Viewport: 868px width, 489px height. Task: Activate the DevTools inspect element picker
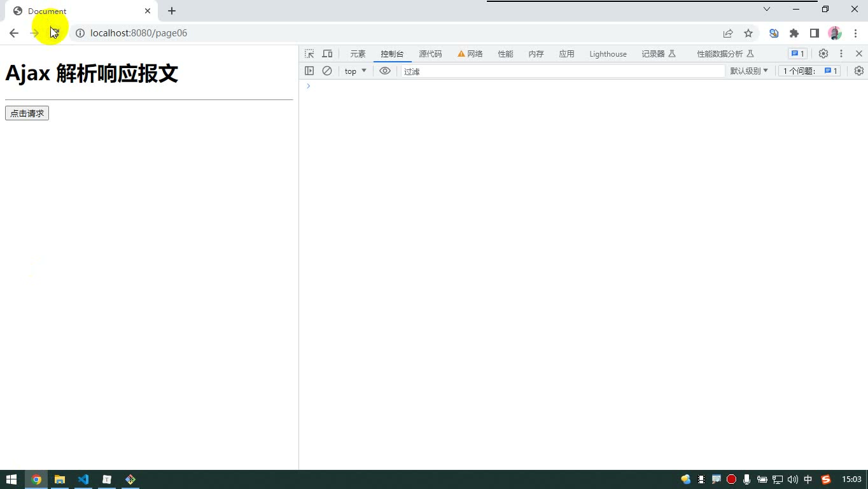[x=309, y=54]
